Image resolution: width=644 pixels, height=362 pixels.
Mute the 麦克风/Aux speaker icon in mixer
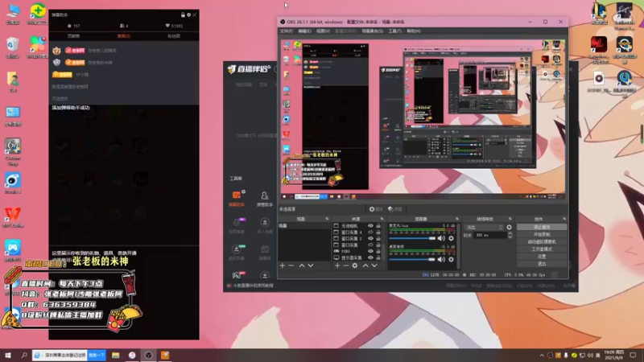(441, 238)
